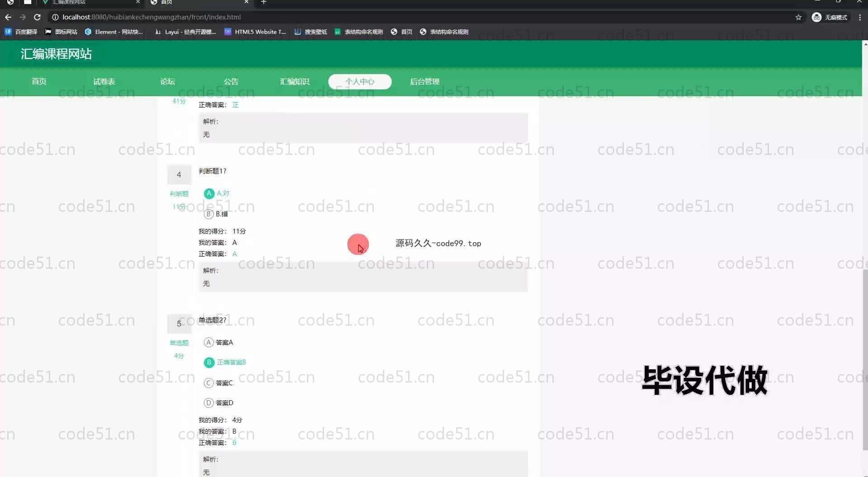The image size is (868, 477).
Task: Click the question number 5 badge
Action: click(x=179, y=324)
